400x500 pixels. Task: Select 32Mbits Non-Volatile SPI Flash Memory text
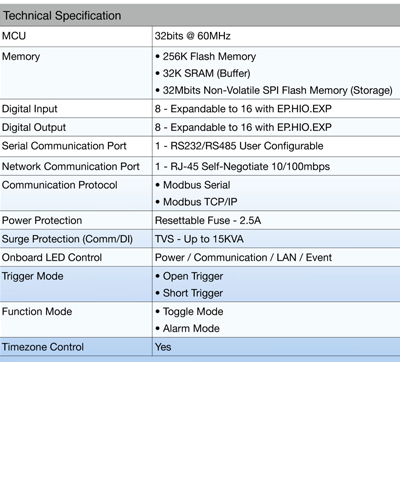click(277, 90)
